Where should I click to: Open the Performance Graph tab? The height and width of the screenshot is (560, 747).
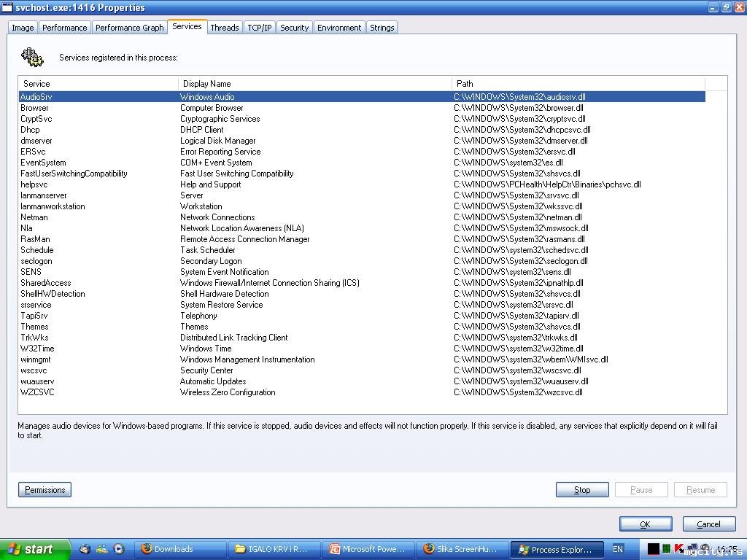(x=130, y=28)
